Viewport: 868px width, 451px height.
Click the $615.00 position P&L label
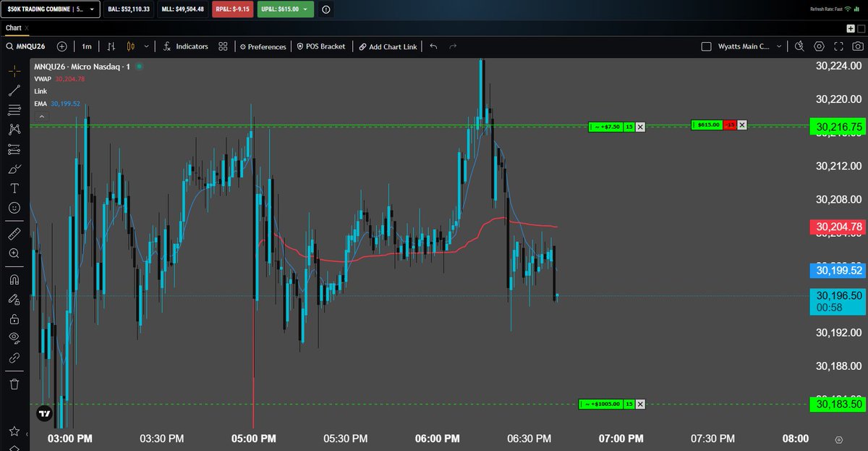[708, 125]
